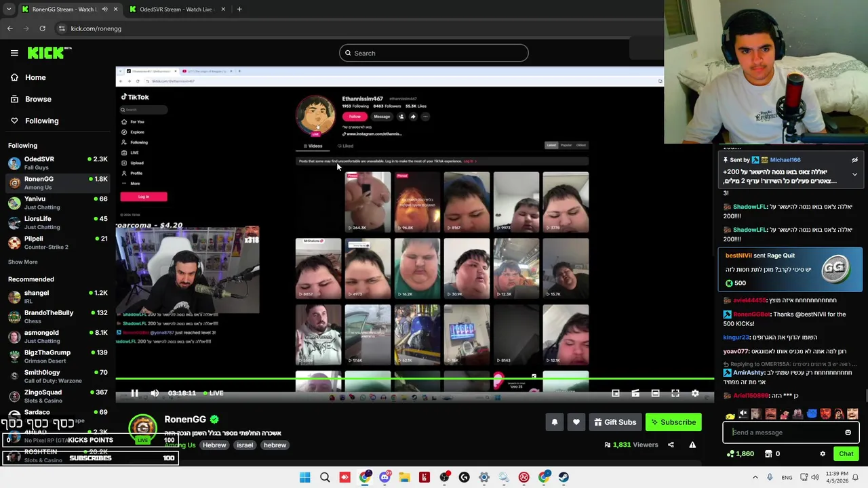Click the Kick search box
The height and width of the screenshot is (488, 868).
(x=434, y=53)
